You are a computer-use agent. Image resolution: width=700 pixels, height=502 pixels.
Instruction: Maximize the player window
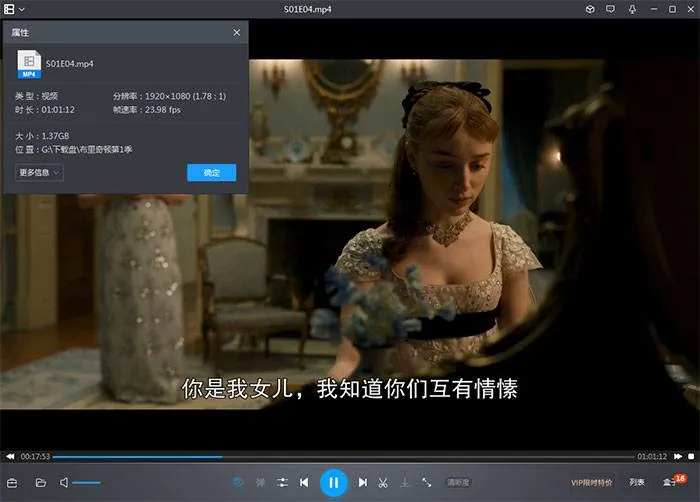pos(672,9)
